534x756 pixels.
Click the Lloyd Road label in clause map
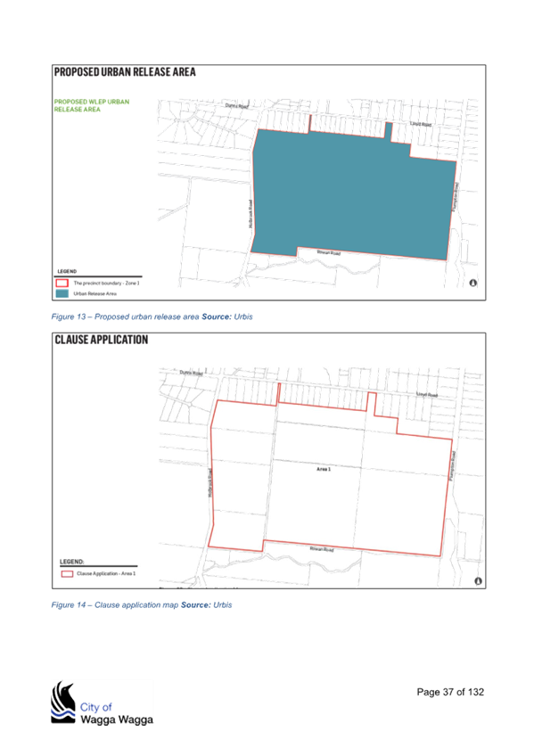pyautogui.click(x=427, y=395)
